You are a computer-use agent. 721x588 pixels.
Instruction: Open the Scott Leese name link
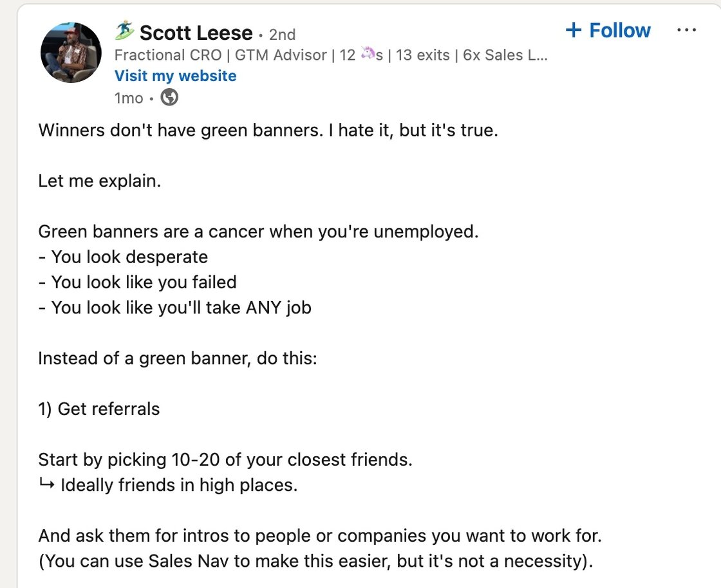pyautogui.click(x=196, y=33)
